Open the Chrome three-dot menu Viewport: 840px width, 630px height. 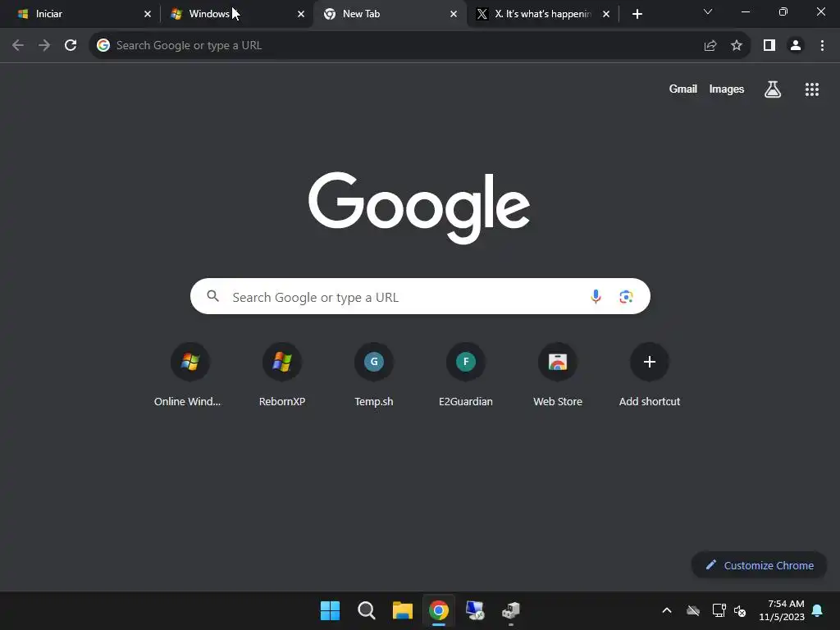(822, 46)
